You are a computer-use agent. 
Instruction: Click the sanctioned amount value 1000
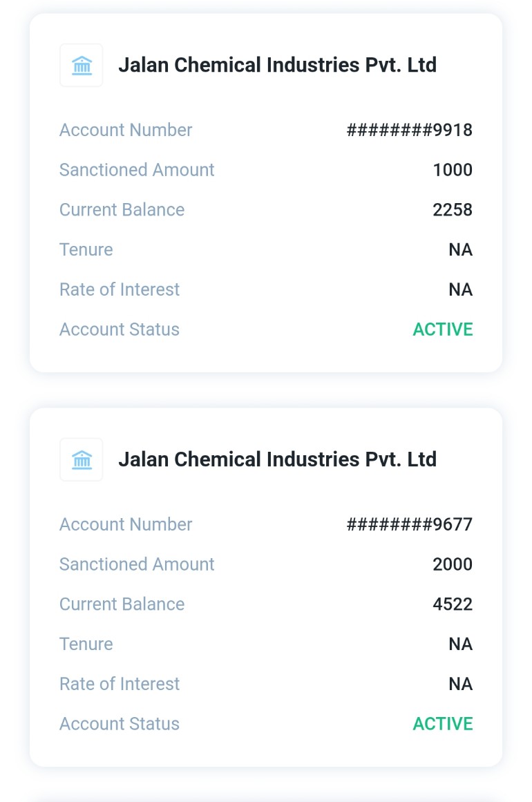tap(453, 170)
